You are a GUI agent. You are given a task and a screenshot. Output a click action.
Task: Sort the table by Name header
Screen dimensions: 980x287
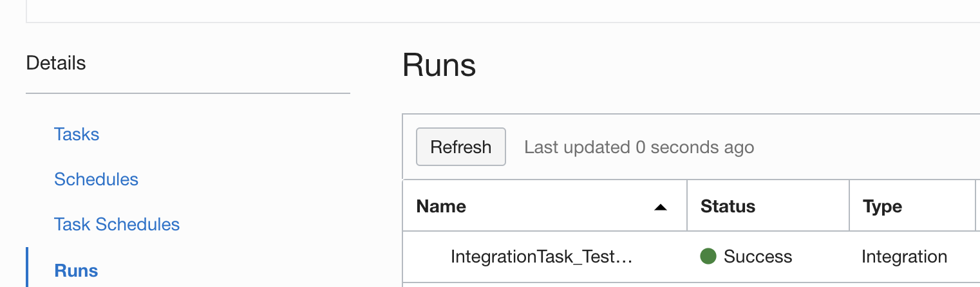tap(441, 207)
